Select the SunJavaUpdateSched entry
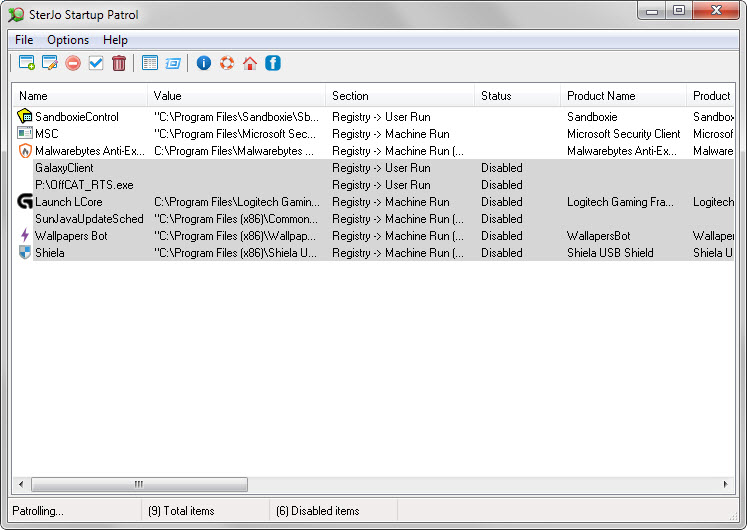Image resolution: width=747 pixels, height=530 pixels. (89, 219)
